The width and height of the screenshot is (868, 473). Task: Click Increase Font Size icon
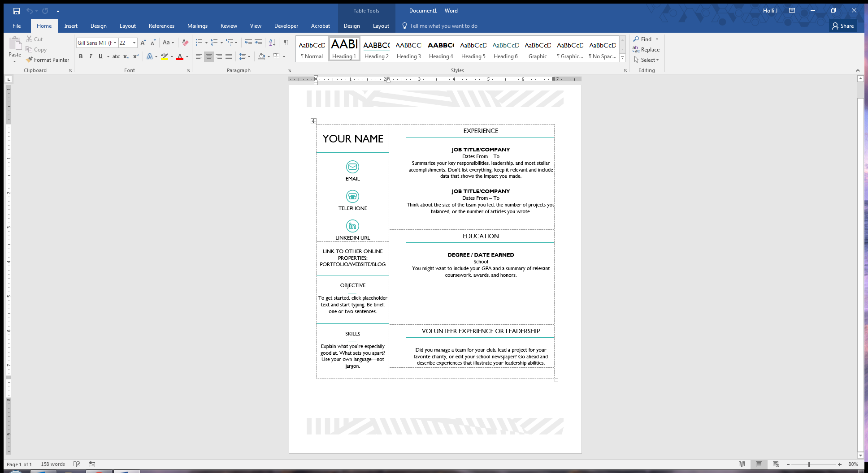click(x=143, y=43)
